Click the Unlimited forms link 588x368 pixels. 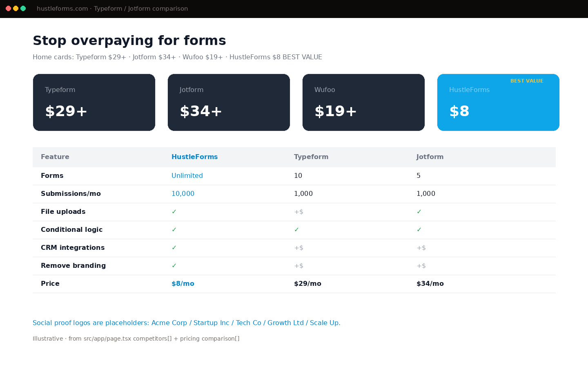tap(187, 176)
